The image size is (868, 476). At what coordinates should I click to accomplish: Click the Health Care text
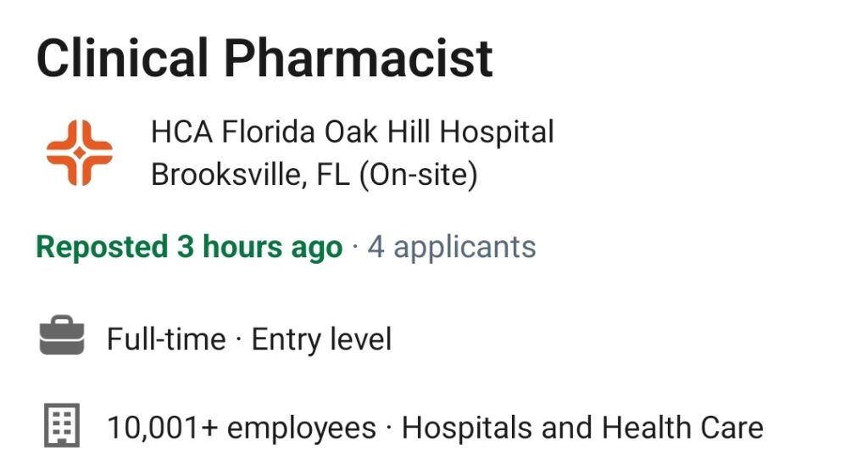coord(682,428)
